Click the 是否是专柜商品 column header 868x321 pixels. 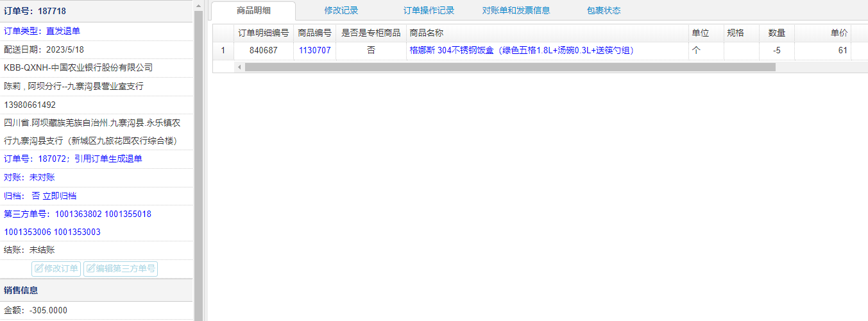pyautogui.click(x=371, y=33)
